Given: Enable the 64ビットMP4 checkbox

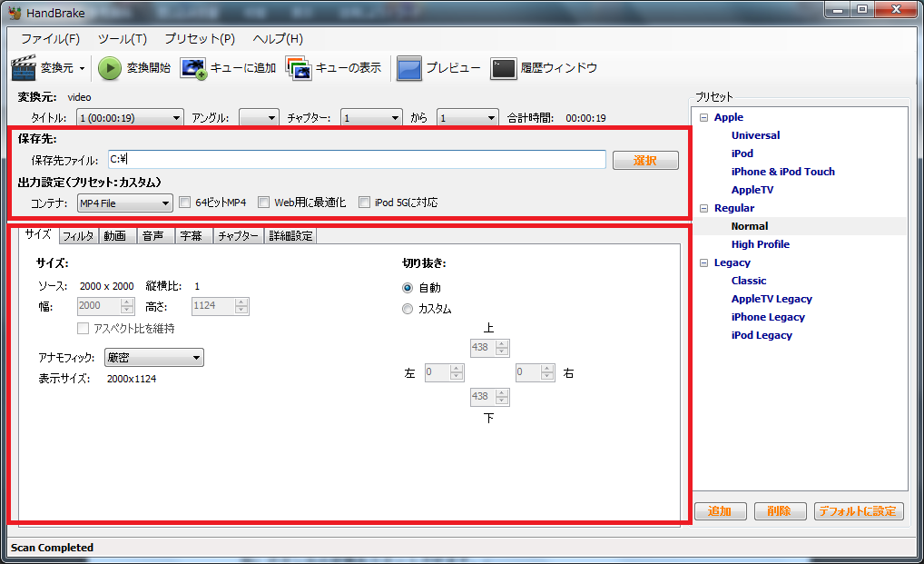Looking at the screenshot, I should pyautogui.click(x=185, y=203).
